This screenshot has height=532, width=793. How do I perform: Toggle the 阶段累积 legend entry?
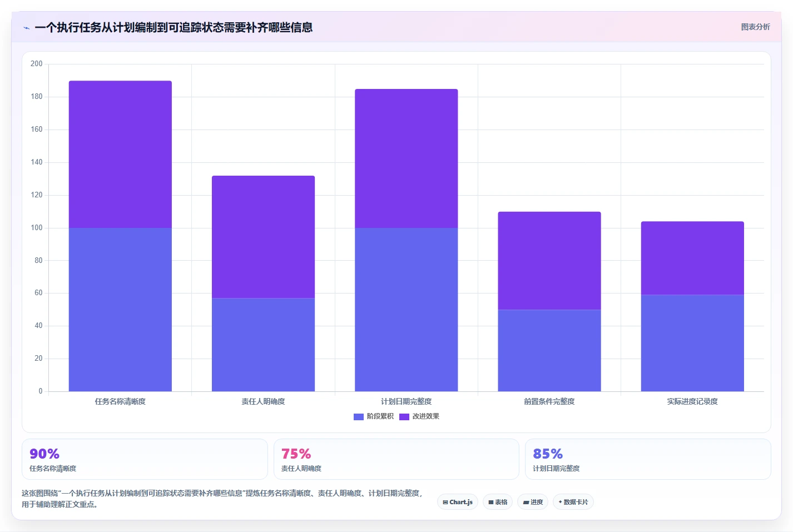click(x=374, y=416)
